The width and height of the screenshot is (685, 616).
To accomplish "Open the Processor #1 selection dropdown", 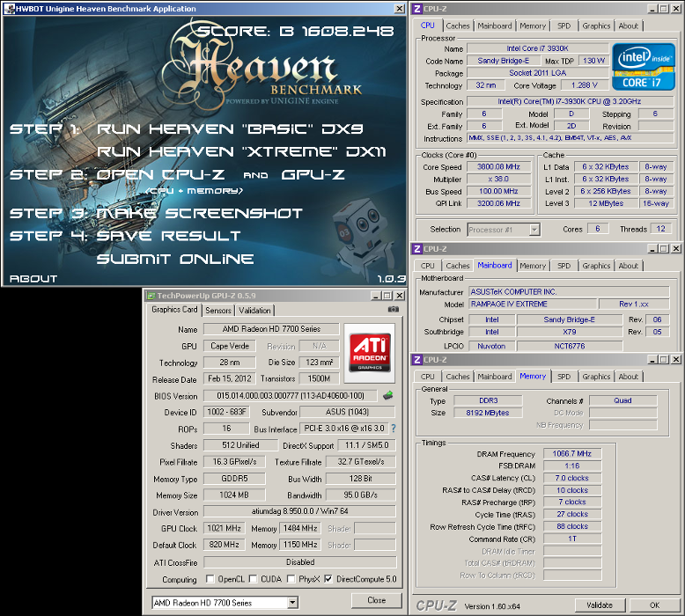I will [x=534, y=230].
